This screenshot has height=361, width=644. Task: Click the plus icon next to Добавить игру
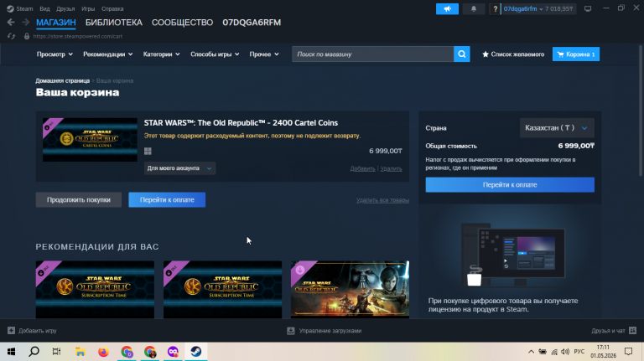click(11, 331)
